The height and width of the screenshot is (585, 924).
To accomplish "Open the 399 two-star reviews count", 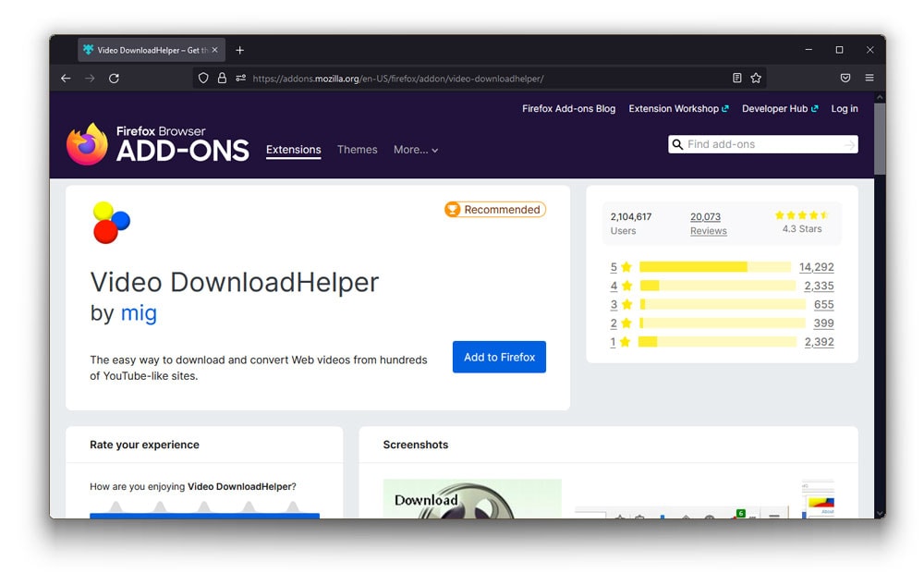I will (824, 323).
